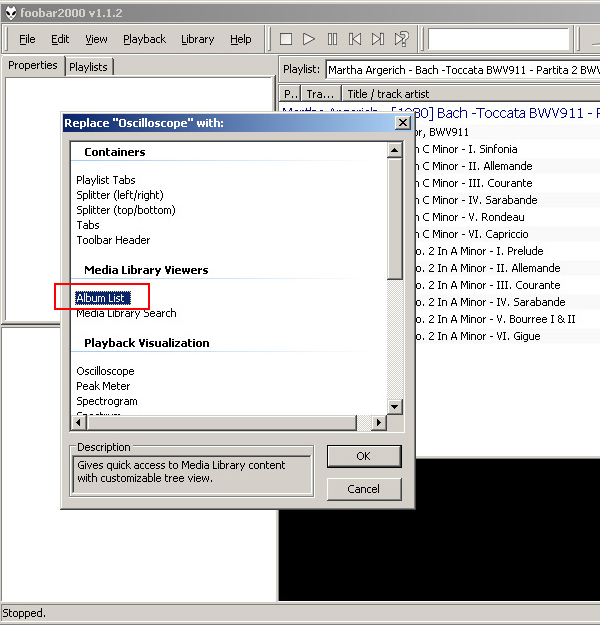Choose Splitter (top/bottom) element
Screen dimensions: 600x625
pos(126,210)
